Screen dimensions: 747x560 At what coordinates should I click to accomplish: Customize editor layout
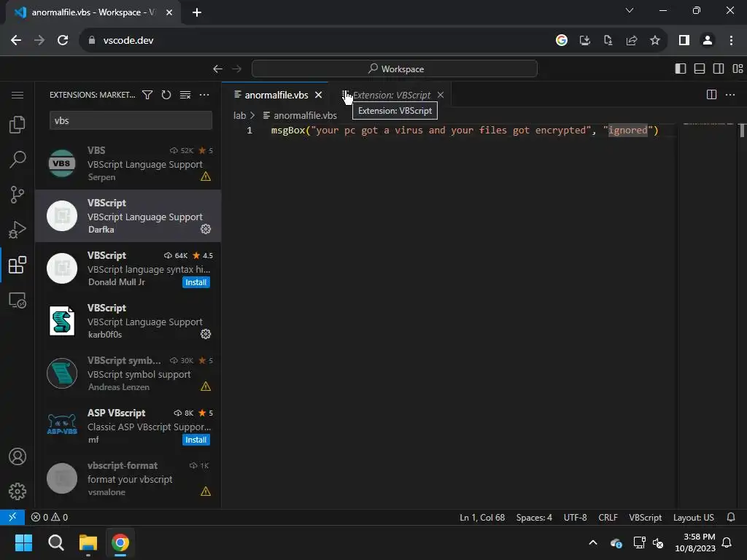pos(738,69)
